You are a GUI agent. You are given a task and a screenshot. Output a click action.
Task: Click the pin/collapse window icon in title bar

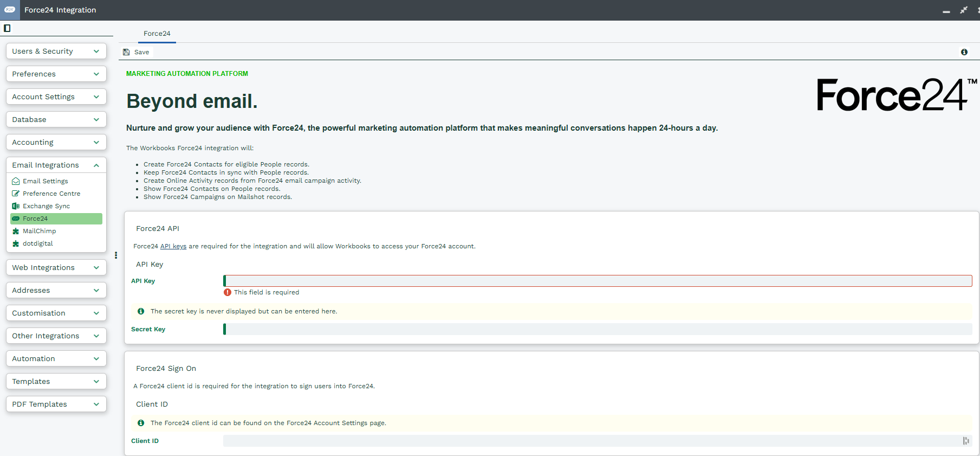964,10
